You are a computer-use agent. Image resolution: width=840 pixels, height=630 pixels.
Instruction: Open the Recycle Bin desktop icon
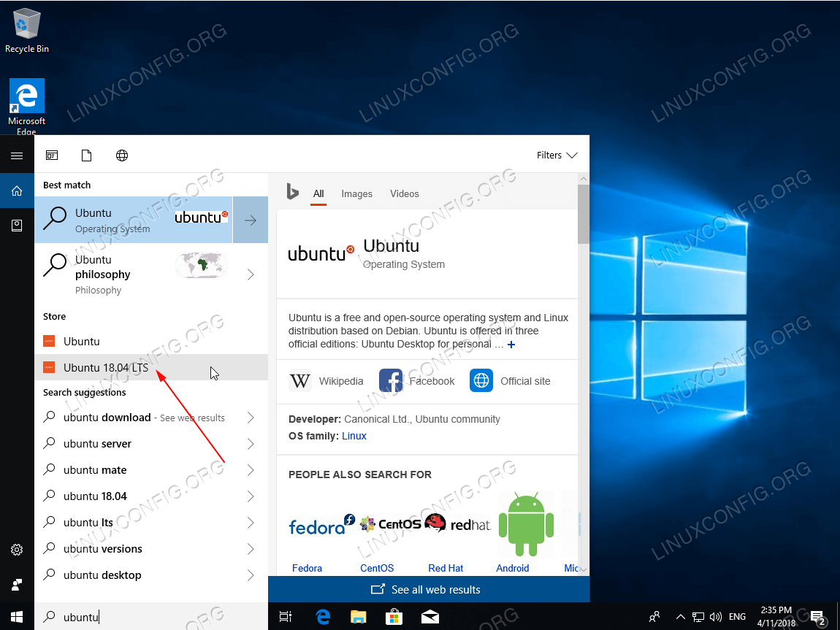coord(27,31)
